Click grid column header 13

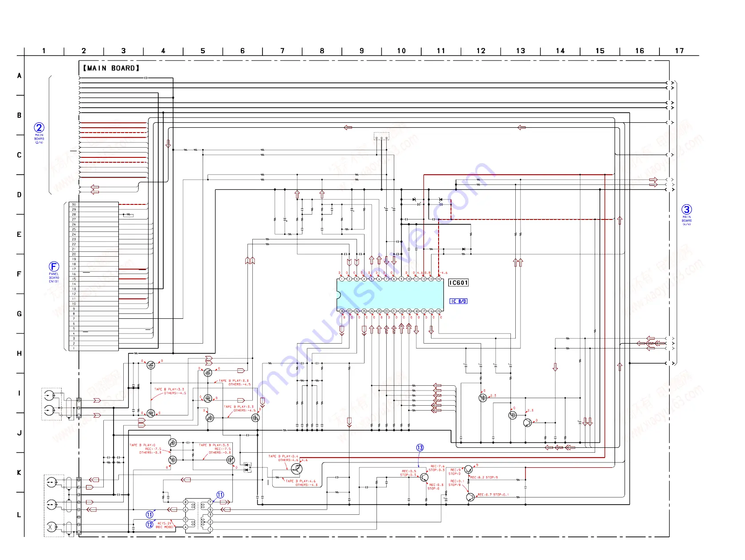[x=521, y=51]
